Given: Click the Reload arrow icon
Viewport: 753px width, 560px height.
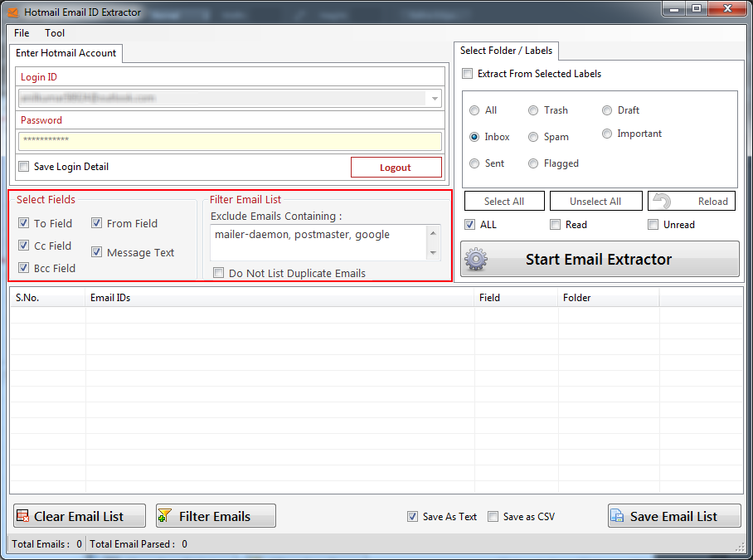Looking at the screenshot, I should pyautogui.click(x=663, y=201).
